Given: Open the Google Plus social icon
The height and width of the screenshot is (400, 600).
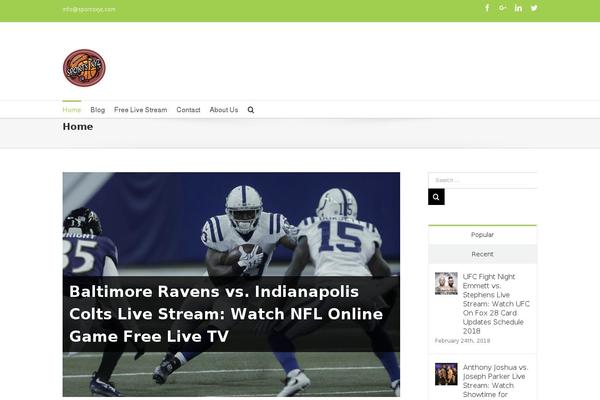Looking at the screenshot, I should pos(502,8).
